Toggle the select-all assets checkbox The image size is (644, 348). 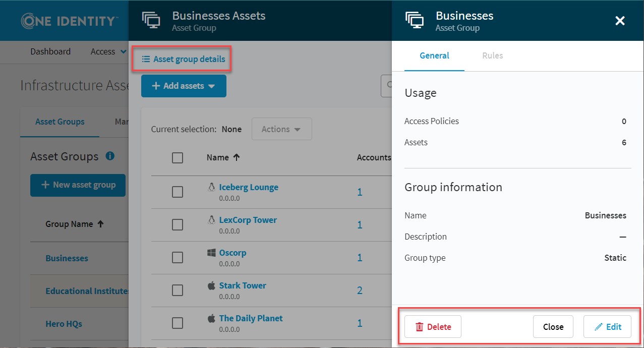[x=178, y=158]
